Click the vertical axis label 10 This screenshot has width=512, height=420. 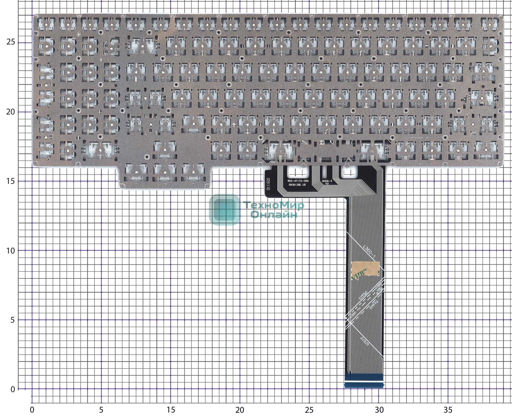[x=11, y=251]
